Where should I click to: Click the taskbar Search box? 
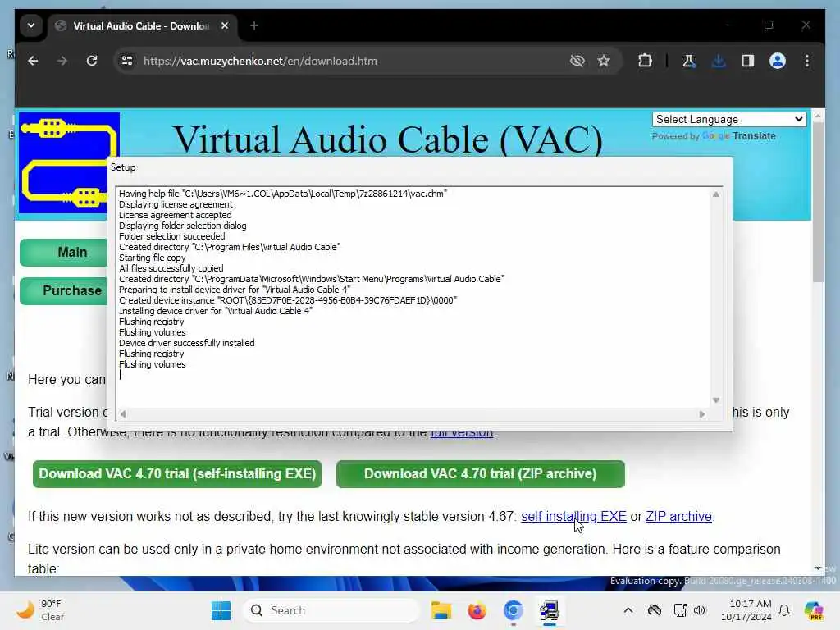(x=331, y=610)
